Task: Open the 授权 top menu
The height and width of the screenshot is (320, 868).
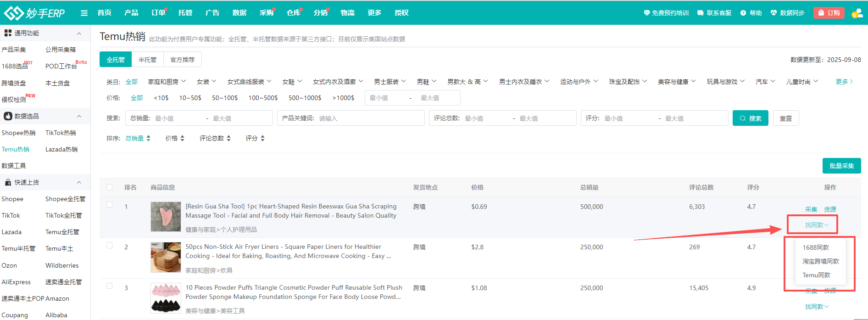Action: 402,13
